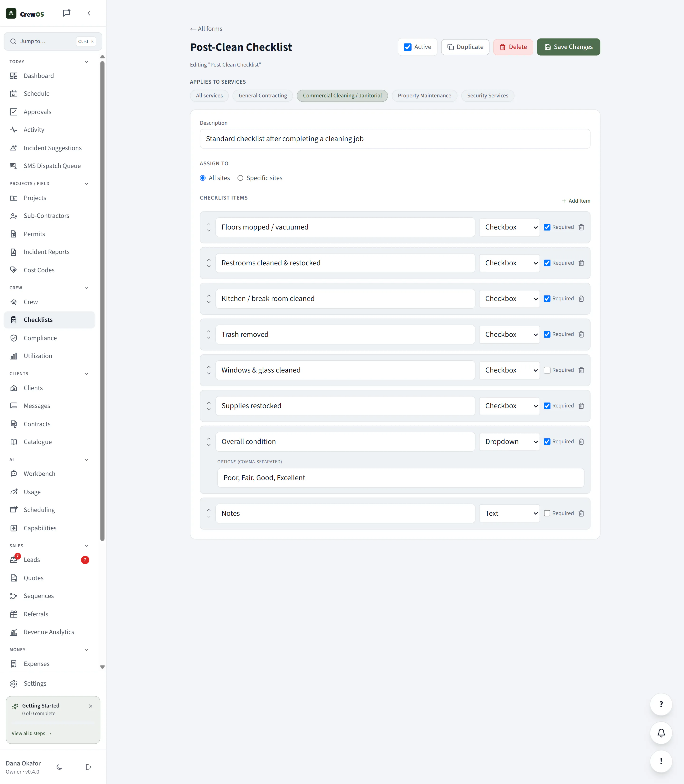This screenshot has width=684, height=784.
Task: Go back via All forms link
Action: [x=206, y=29]
